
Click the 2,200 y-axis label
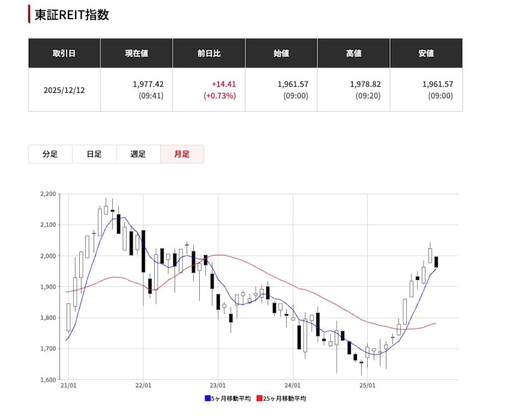48,194
